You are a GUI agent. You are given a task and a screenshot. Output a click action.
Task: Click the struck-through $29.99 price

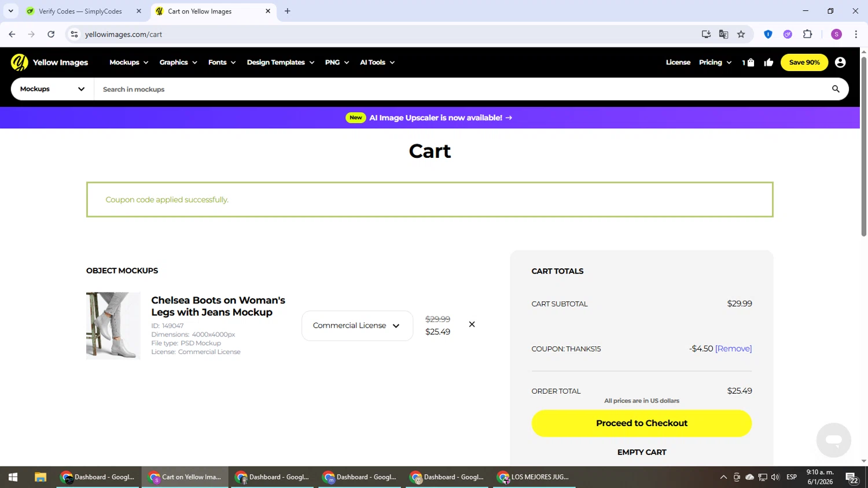[x=437, y=319]
